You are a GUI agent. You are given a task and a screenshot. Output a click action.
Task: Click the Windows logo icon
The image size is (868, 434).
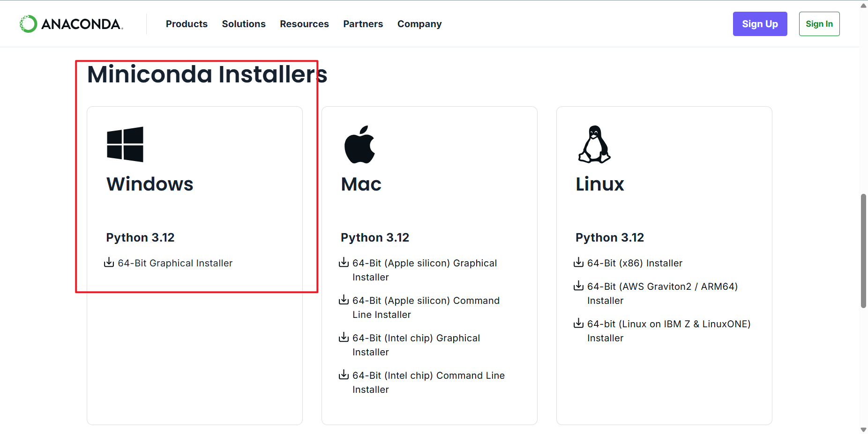click(125, 144)
